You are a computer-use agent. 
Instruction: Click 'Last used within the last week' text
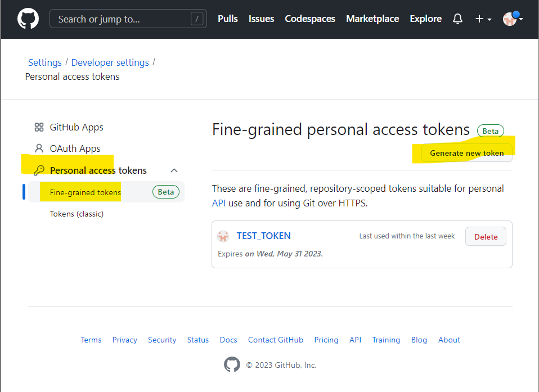[407, 236]
